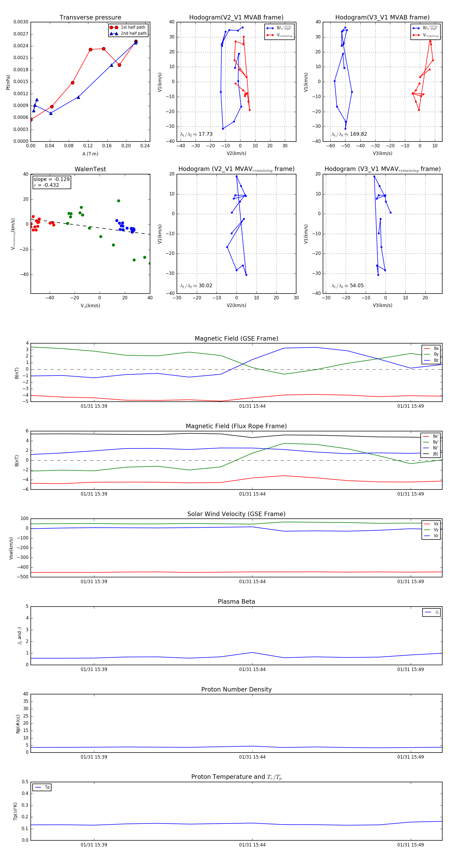Click the 'A (T·m)' x-axis label
This screenshot has height=868, width=473.
[90, 154]
